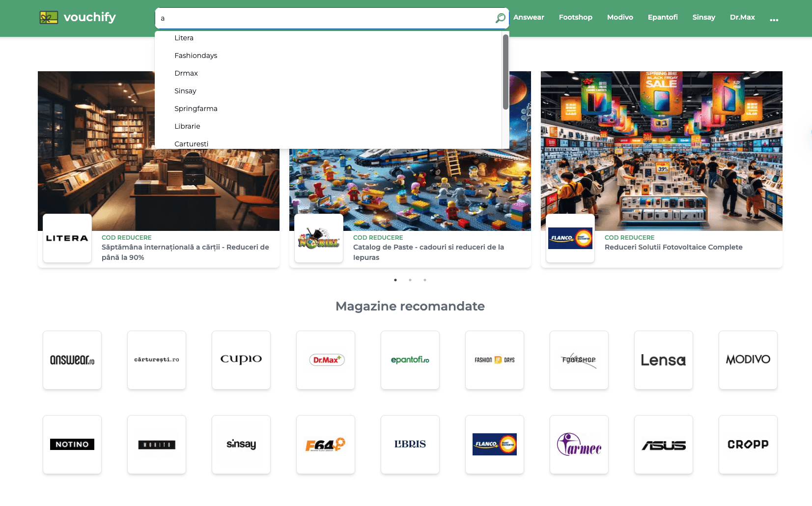The image size is (812, 506).
Task: Go to Sinsay in top navigation
Action: tap(704, 17)
